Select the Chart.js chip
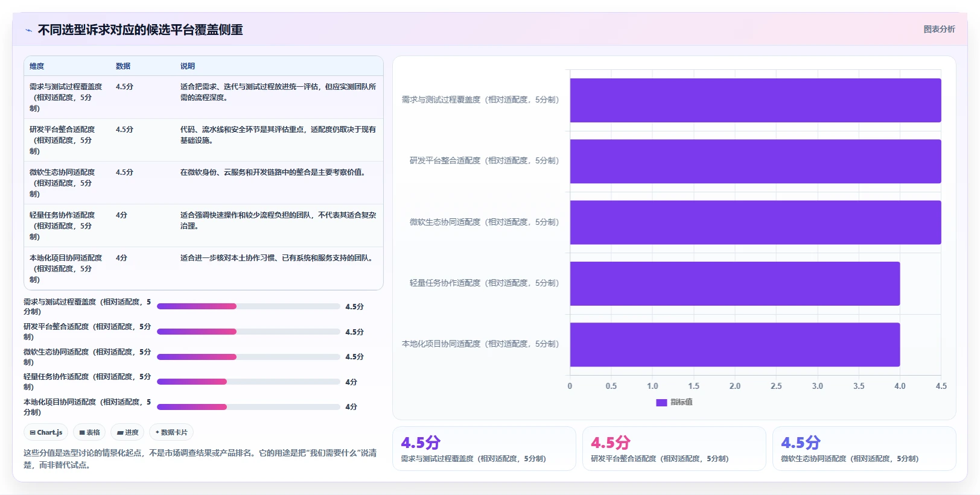The width and height of the screenshot is (980, 495). point(46,432)
